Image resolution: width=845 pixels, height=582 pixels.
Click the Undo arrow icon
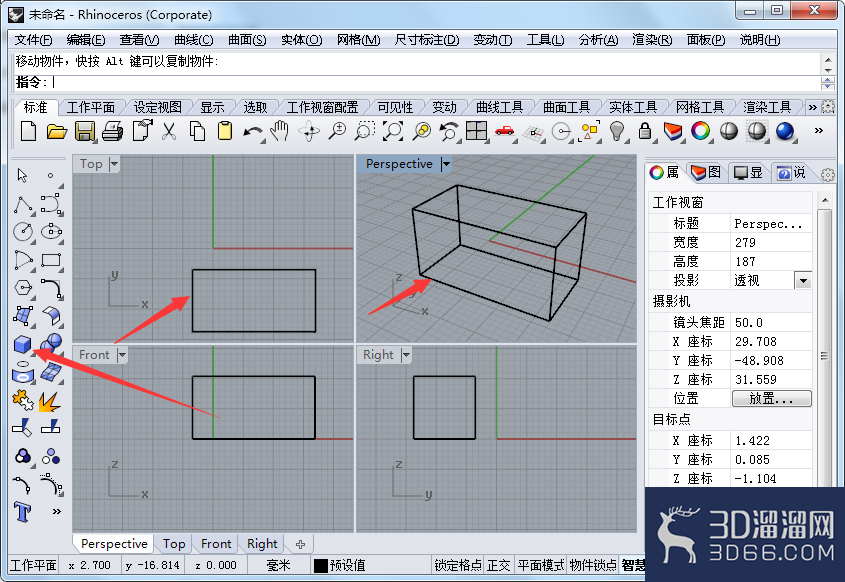[x=253, y=131]
